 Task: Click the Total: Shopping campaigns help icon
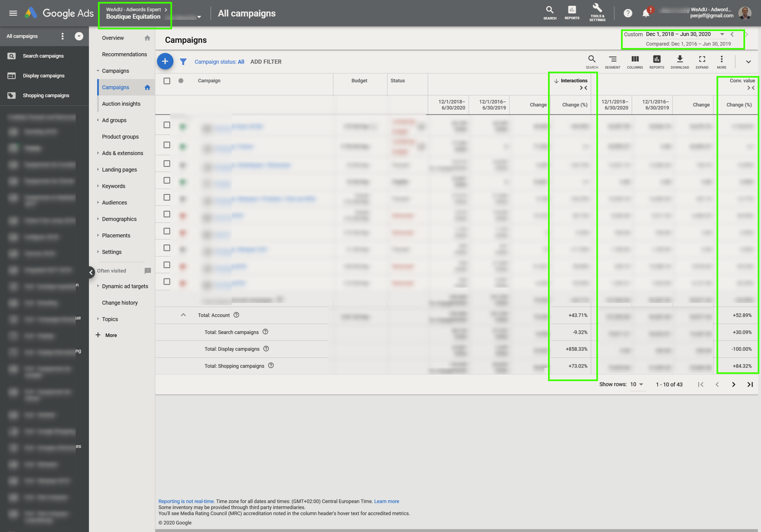coord(271,366)
